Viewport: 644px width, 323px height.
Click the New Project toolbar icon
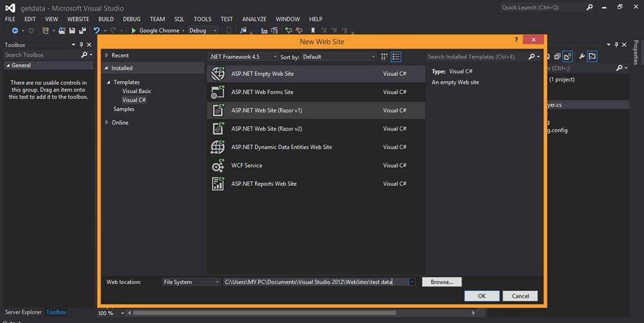[45, 30]
